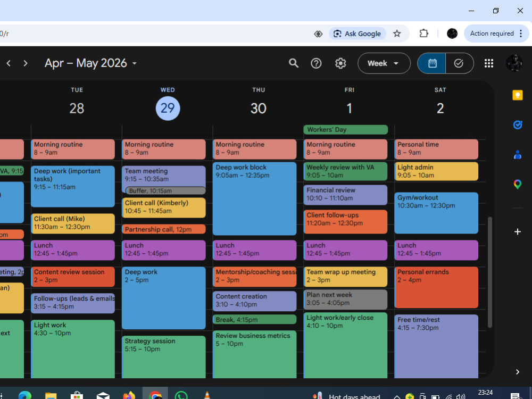Image resolution: width=532 pixels, height=399 pixels.
Task: Open Thursday's Deep work block event
Action: point(254,198)
